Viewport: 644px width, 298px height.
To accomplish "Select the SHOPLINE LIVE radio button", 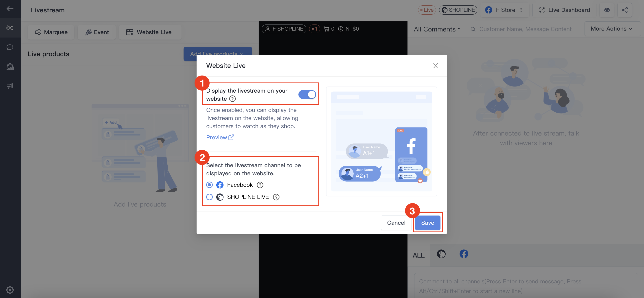I will pos(210,197).
